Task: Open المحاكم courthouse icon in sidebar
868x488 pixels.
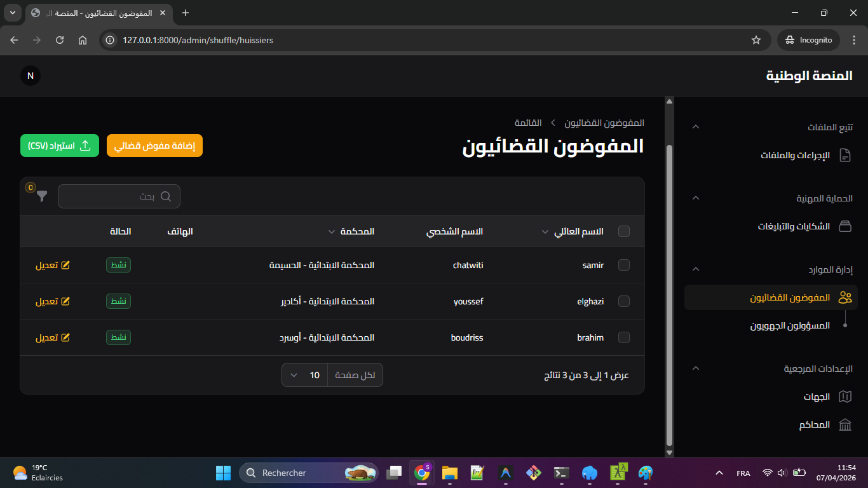Action: click(x=844, y=425)
